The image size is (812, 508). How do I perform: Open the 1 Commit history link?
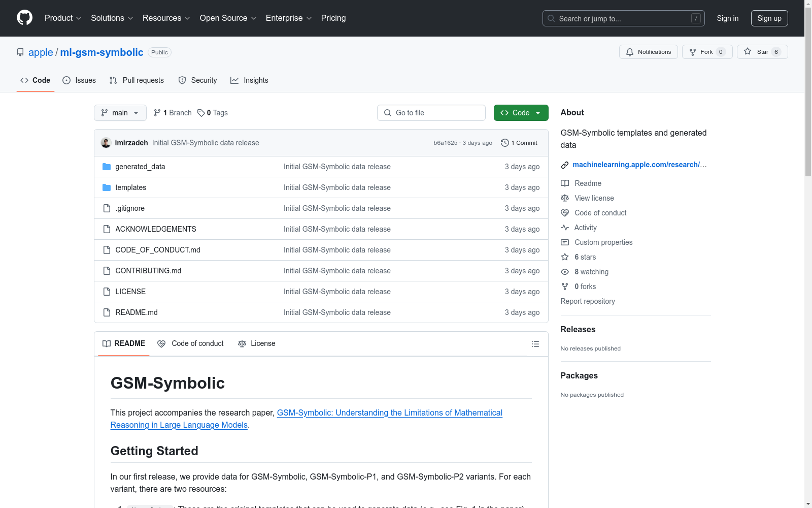[x=519, y=143]
